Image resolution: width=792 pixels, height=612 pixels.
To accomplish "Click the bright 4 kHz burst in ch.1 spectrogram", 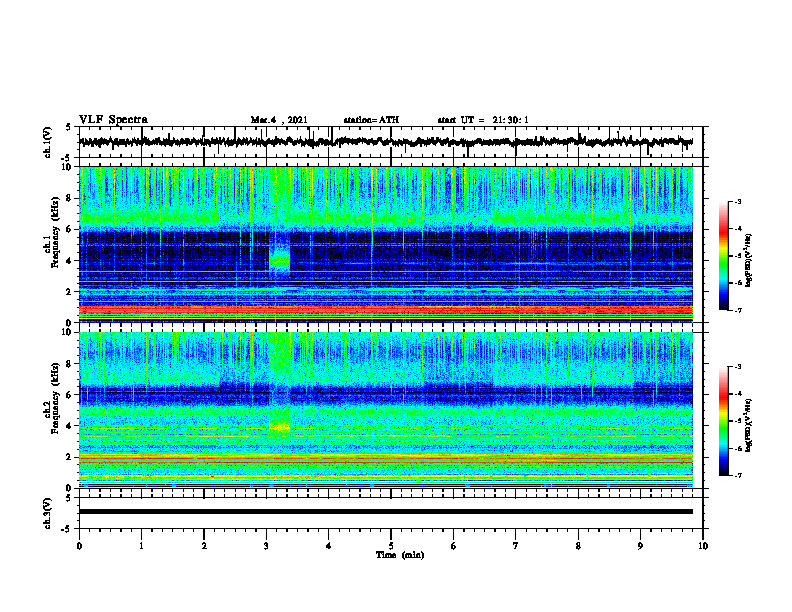I will pos(279,260).
